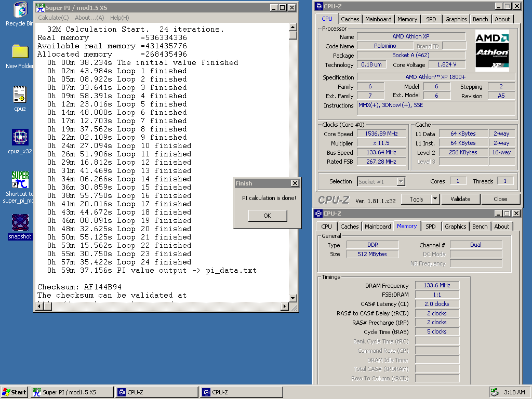Click the Core Voltage 1.824 V field
Screen dimensions: 532x399
coord(447,64)
